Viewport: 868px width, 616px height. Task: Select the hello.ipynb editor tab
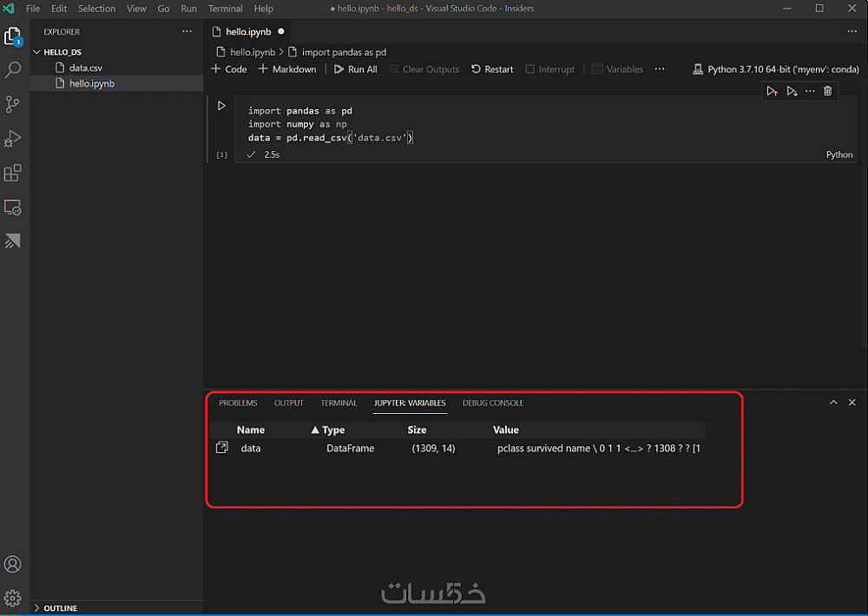coord(248,31)
